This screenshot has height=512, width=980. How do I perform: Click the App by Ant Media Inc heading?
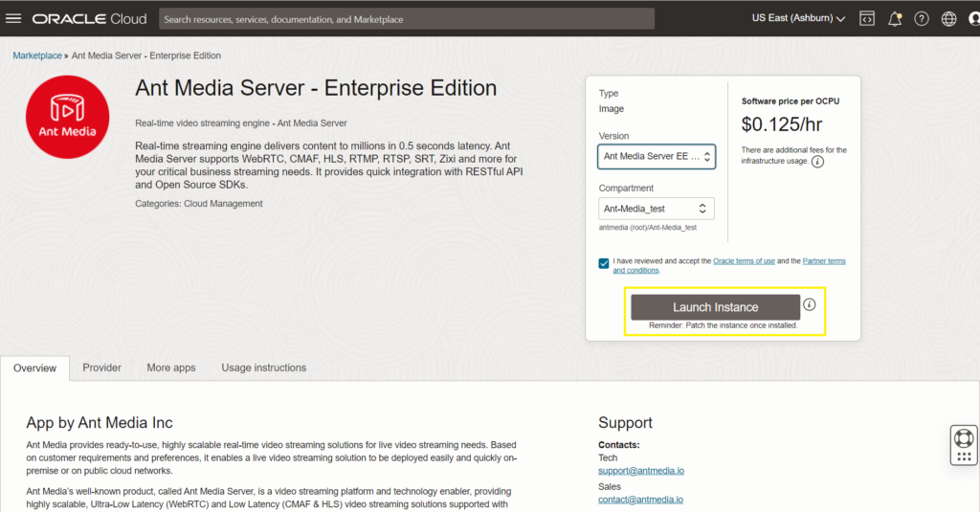tap(100, 423)
